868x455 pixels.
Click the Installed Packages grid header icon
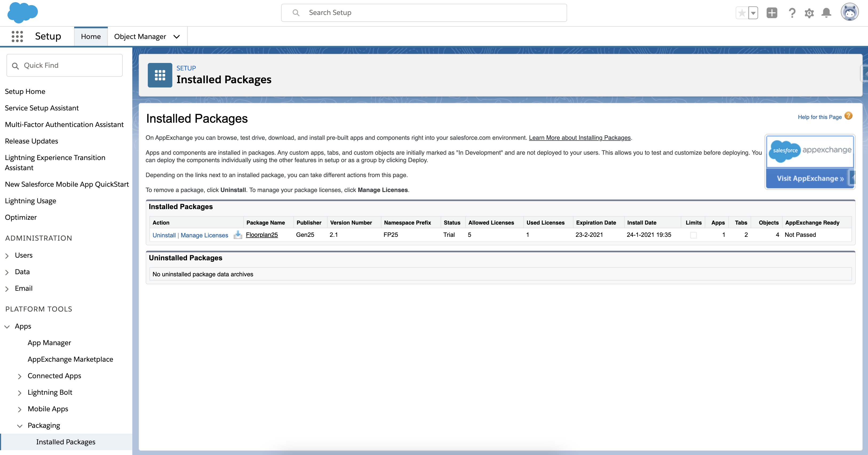coord(160,75)
